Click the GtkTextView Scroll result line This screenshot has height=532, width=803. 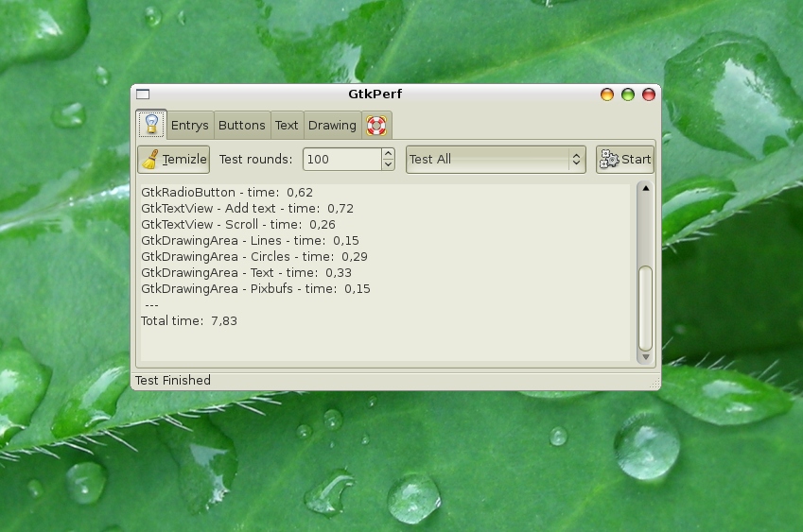[x=238, y=225]
